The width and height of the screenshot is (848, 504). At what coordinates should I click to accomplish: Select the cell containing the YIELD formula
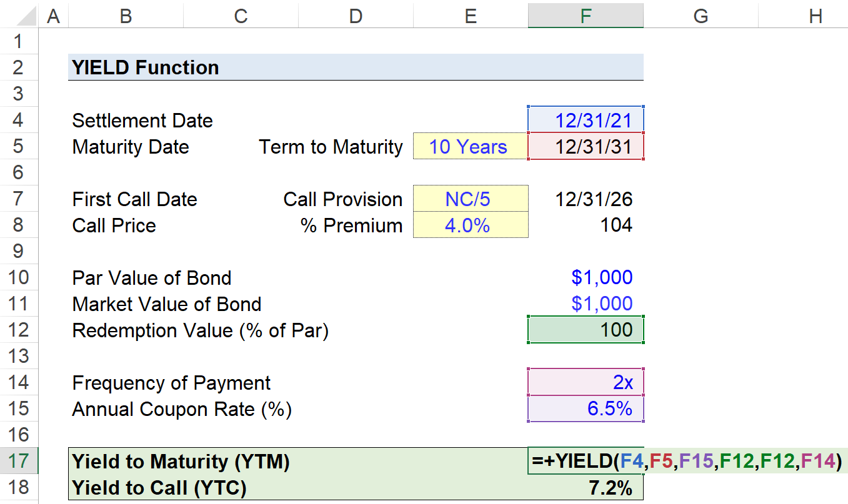[586, 461]
